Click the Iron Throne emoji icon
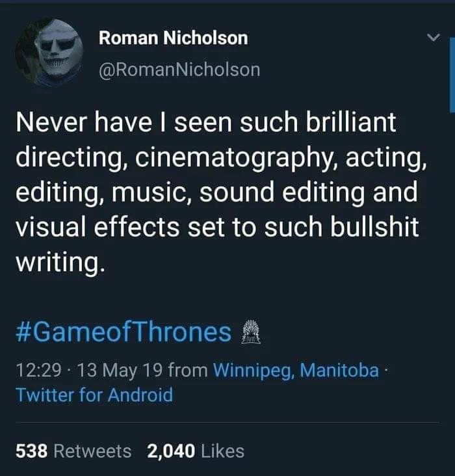 pos(250,333)
